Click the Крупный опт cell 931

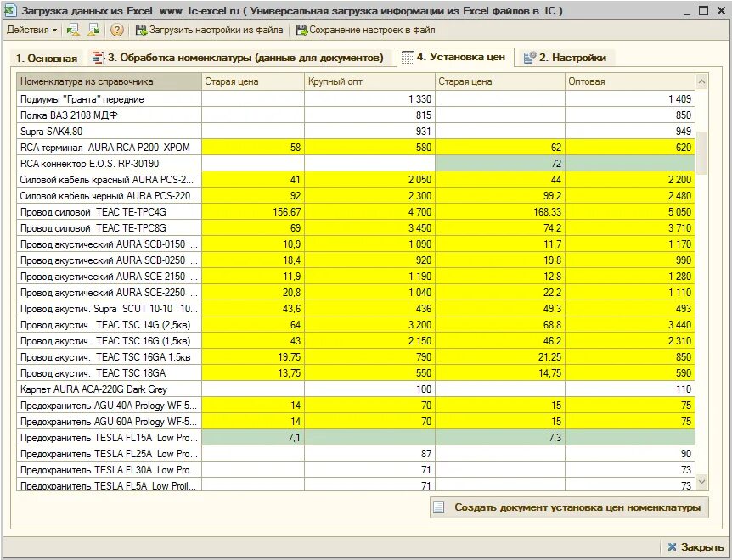tap(369, 131)
